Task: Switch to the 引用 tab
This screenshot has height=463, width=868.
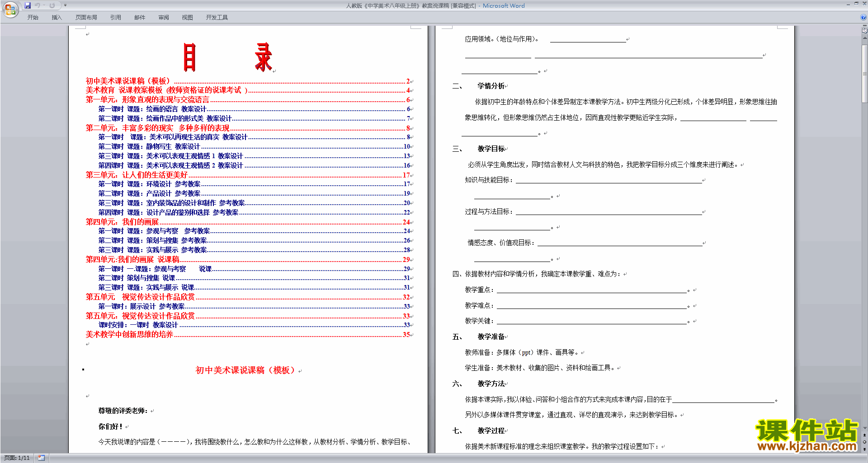Action: 116,17
